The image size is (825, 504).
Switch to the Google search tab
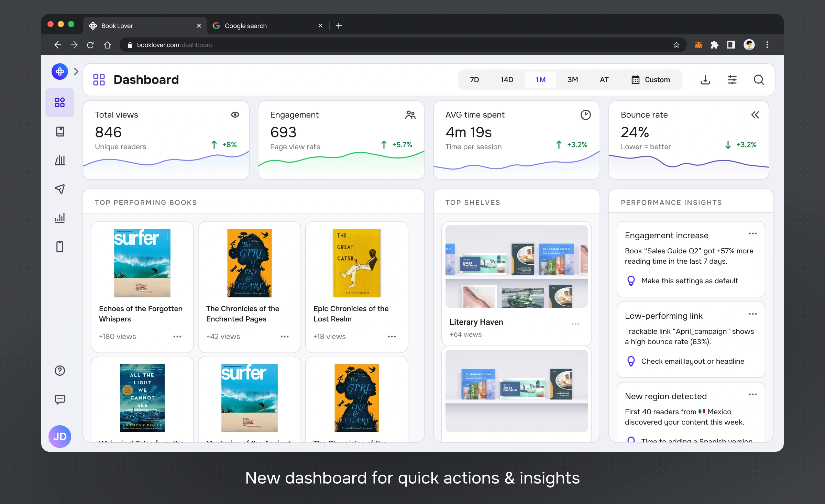click(246, 26)
